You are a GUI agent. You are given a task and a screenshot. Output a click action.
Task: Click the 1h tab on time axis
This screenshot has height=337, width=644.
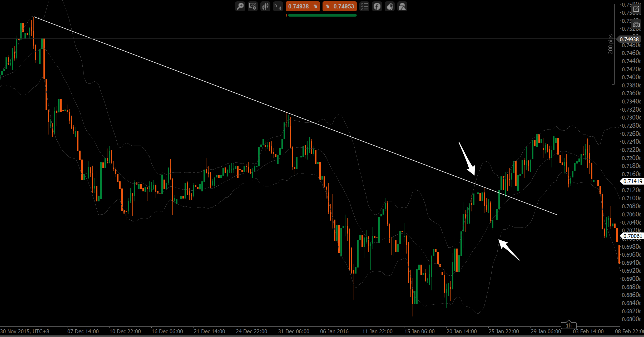pos(568,325)
